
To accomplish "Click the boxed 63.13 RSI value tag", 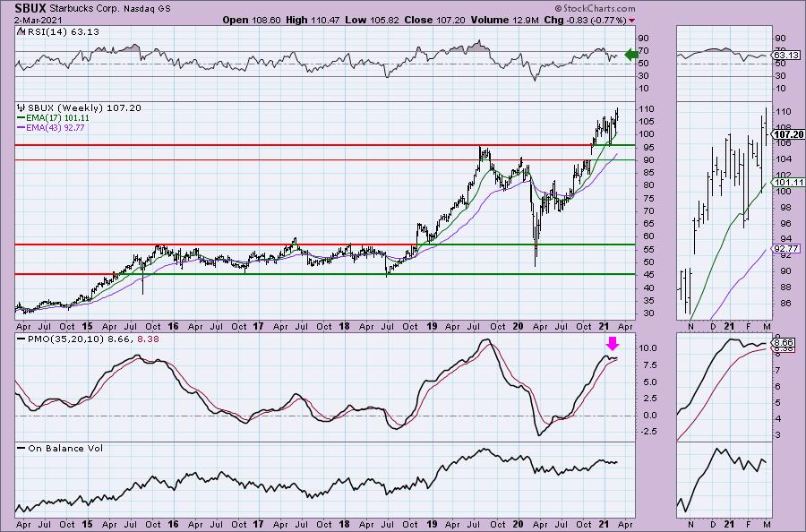I will click(786, 55).
